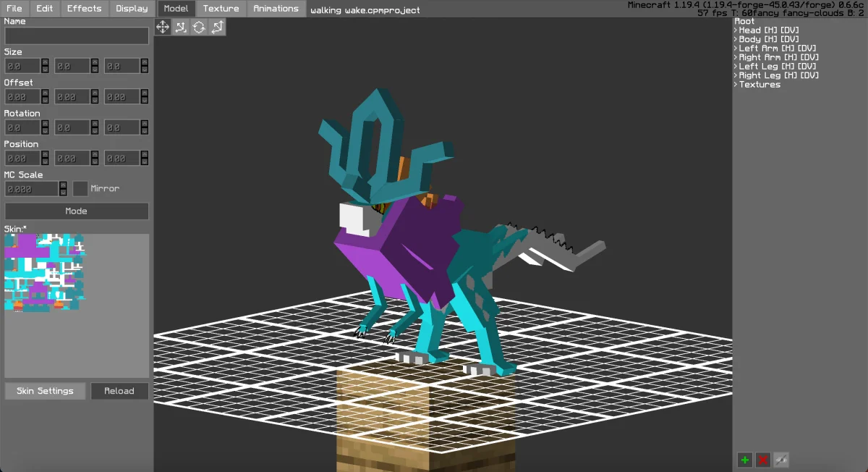Select the Root tree entry
Viewport: 868px width, 472px height.
click(744, 22)
